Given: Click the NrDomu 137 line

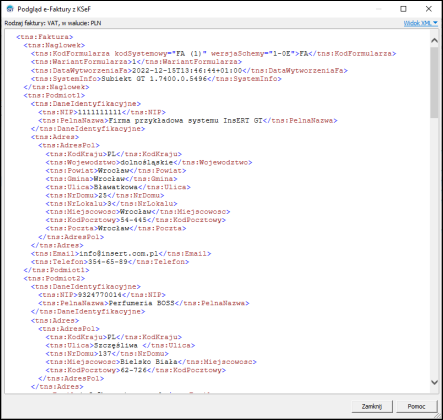Looking at the screenshot, I should [107, 353].
